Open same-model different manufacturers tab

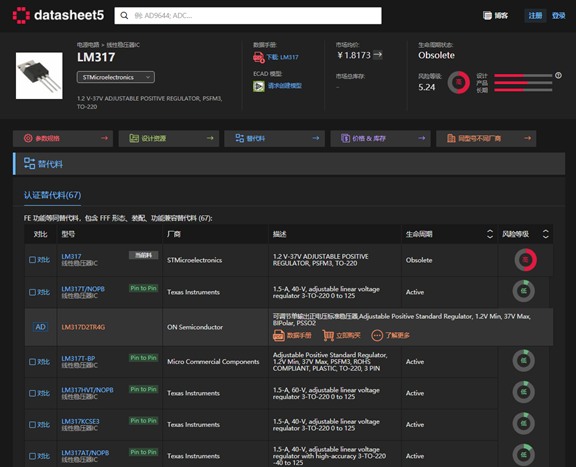[x=486, y=139]
